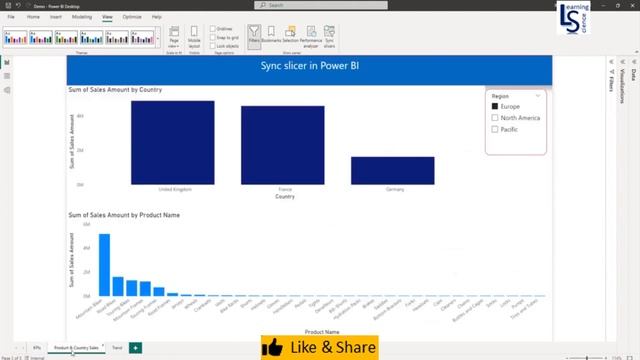
Task: Adjust the zoom slider in the status bar
Action: [587, 358]
